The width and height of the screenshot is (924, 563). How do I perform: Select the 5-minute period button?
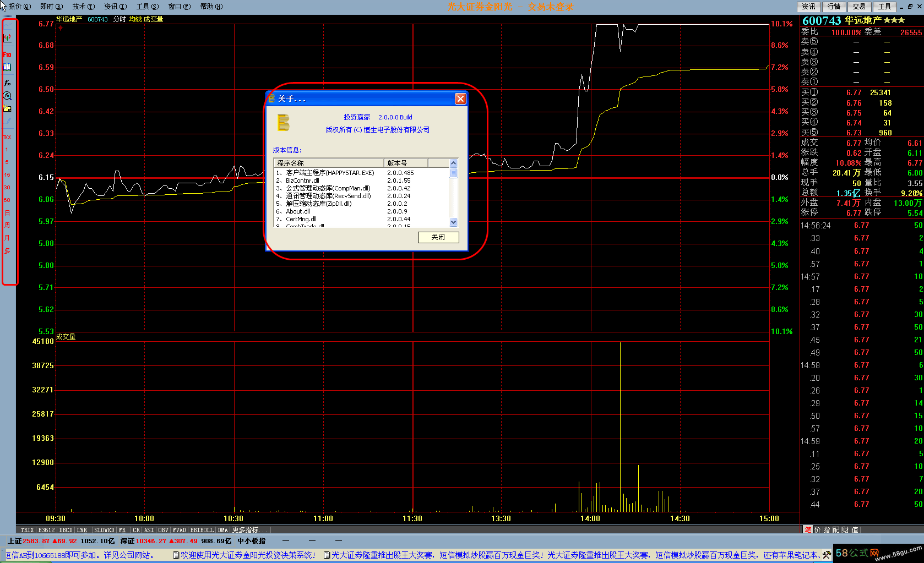coord(7,162)
